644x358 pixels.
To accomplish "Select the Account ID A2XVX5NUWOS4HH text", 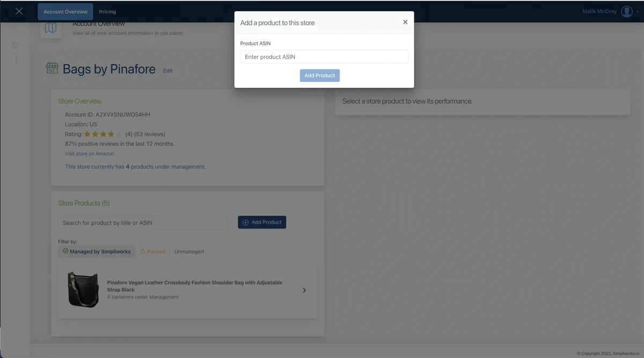I will pyautogui.click(x=107, y=115).
